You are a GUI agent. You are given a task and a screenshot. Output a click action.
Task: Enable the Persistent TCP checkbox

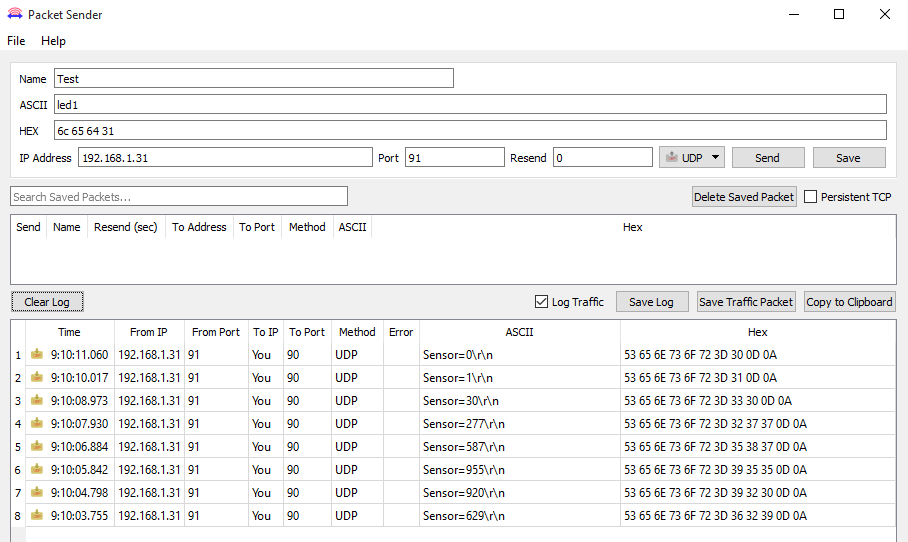811,197
